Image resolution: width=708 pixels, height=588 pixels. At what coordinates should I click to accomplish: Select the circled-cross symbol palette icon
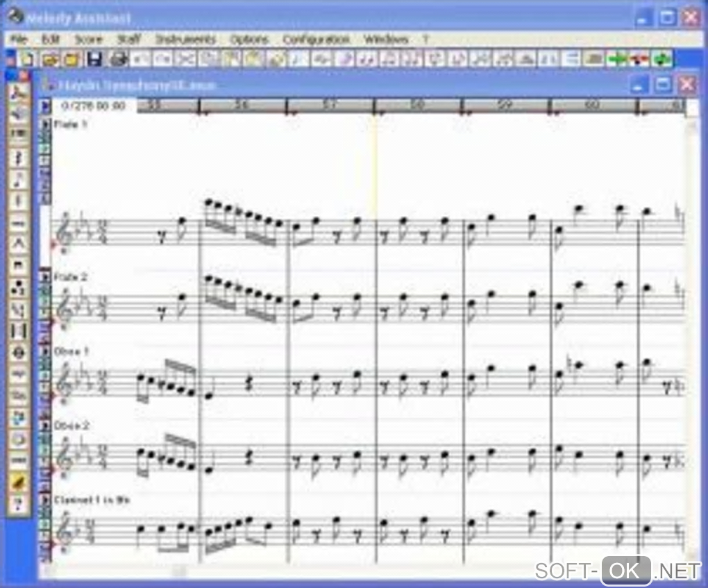[x=19, y=353]
